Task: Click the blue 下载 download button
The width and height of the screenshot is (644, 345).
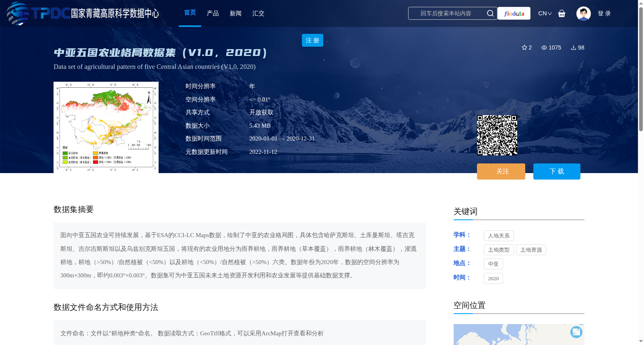Action: tap(557, 171)
